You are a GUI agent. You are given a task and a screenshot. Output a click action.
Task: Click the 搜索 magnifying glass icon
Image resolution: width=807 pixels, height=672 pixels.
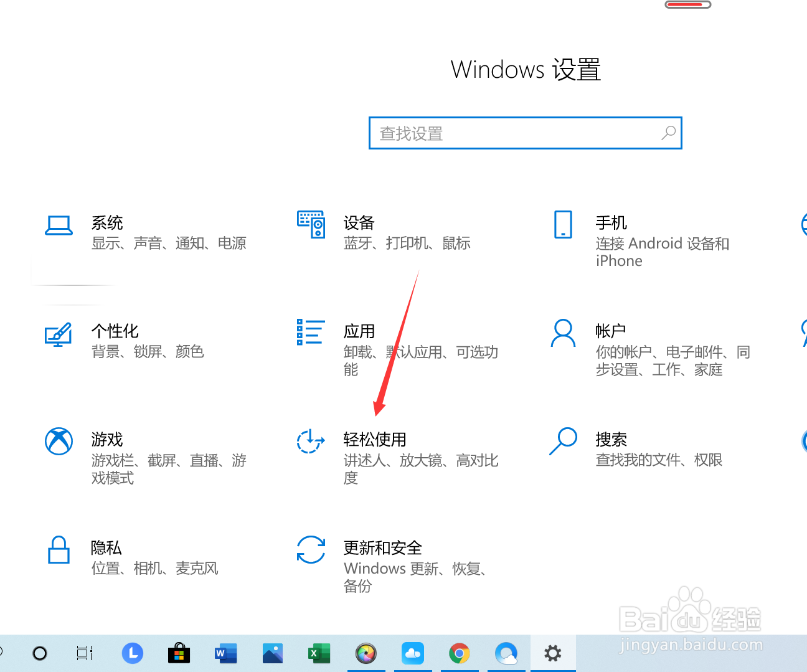(x=564, y=441)
